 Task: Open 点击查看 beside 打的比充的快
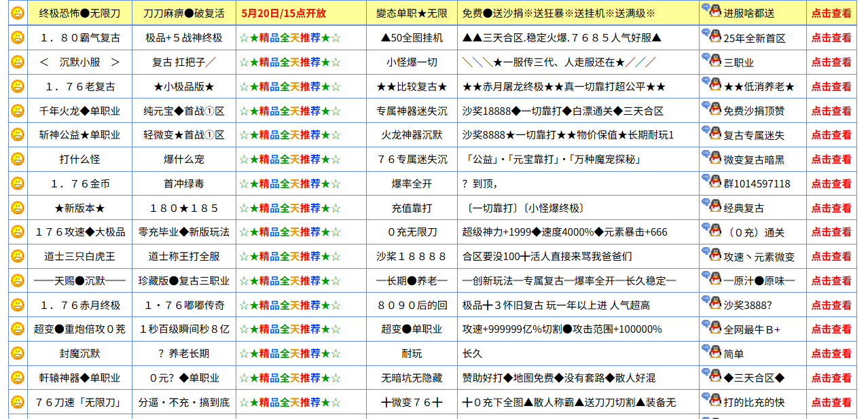[831, 401]
